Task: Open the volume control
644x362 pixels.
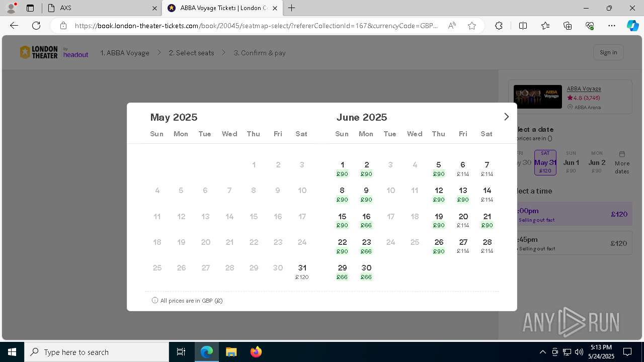Action: (579, 352)
